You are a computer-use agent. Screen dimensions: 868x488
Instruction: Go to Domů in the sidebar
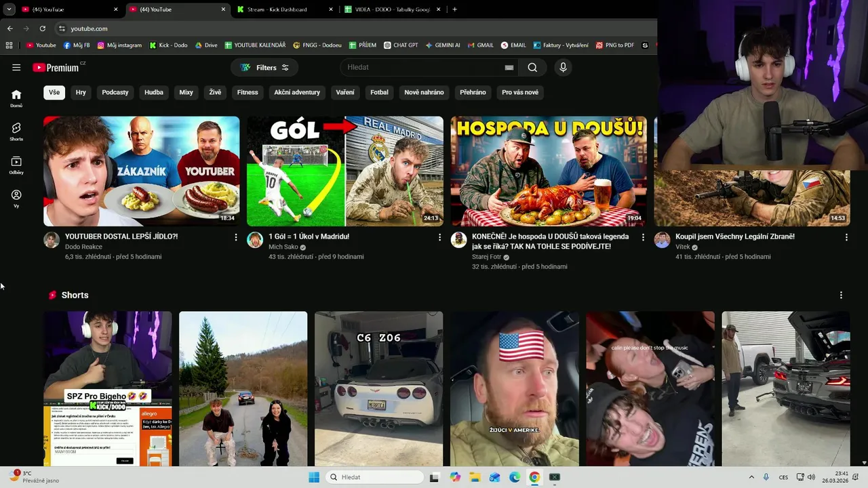pos(16,98)
